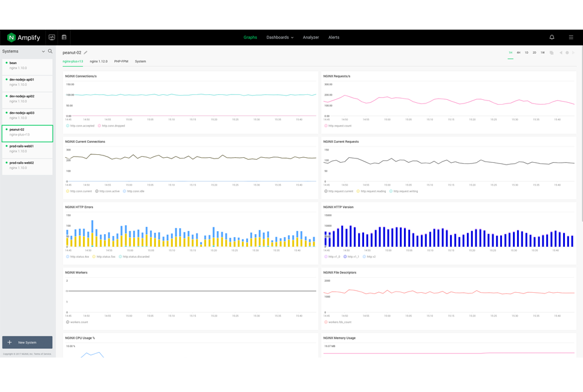The image size is (583, 392).
Task: Toggle the http.status.4xx series
Action: click(77, 256)
